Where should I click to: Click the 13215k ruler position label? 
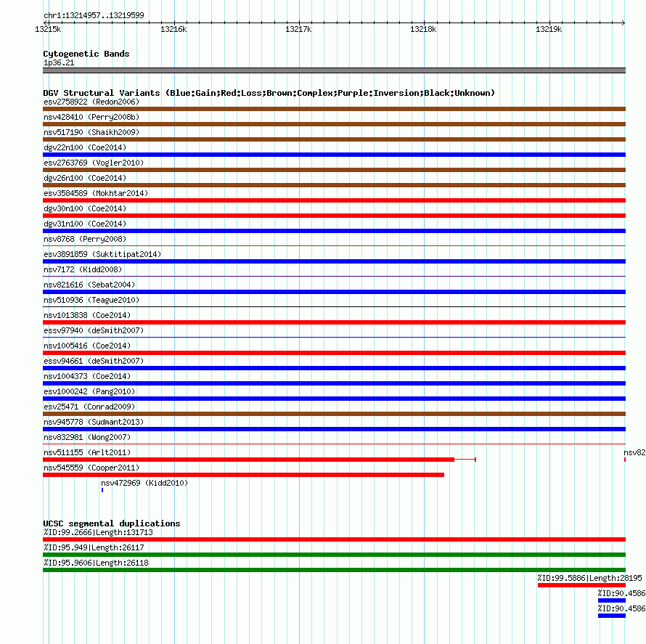[48, 29]
